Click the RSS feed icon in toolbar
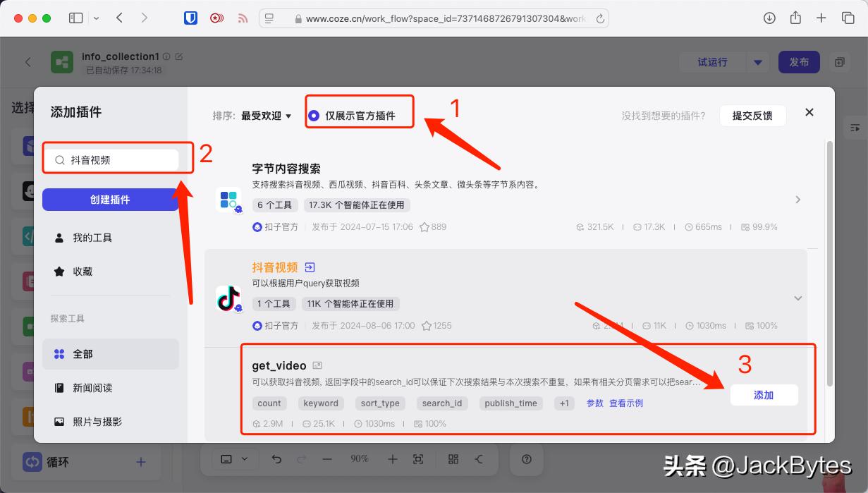Image resolution: width=868 pixels, height=493 pixels. 243,18
